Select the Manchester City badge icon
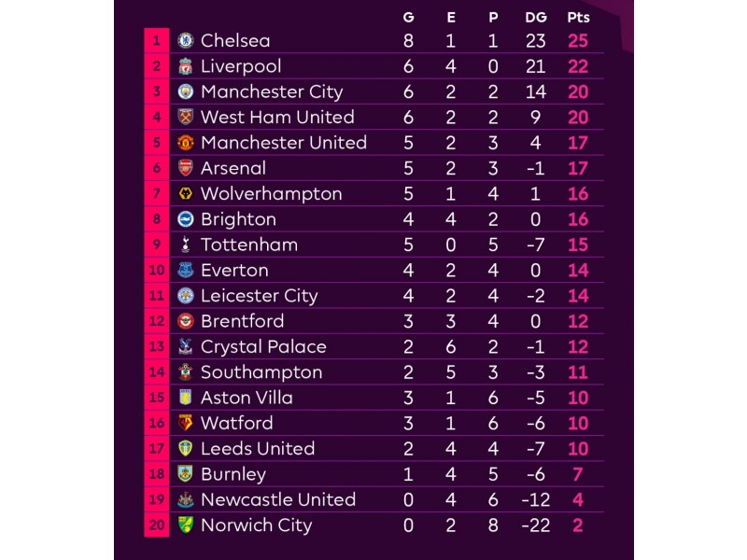This screenshot has height=560, width=747. click(x=185, y=91)
